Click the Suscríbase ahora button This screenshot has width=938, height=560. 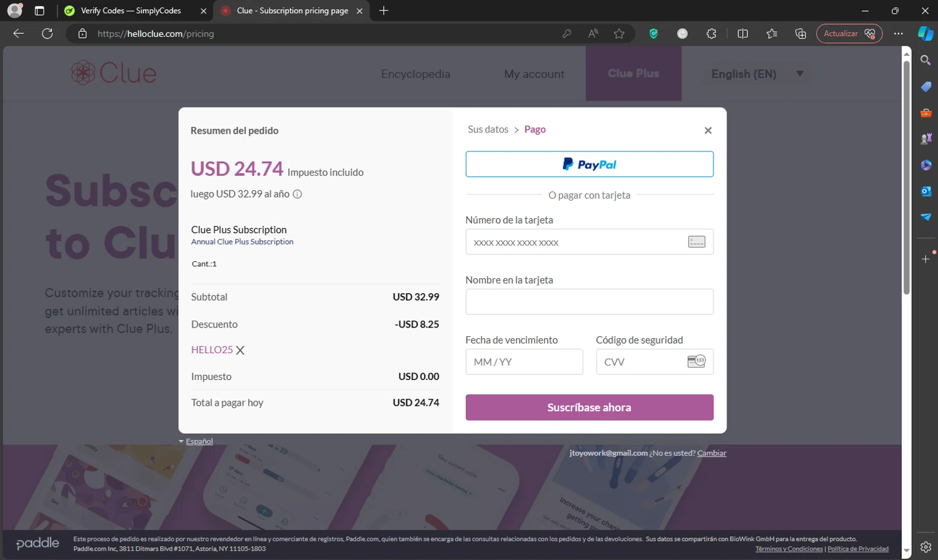589,407
